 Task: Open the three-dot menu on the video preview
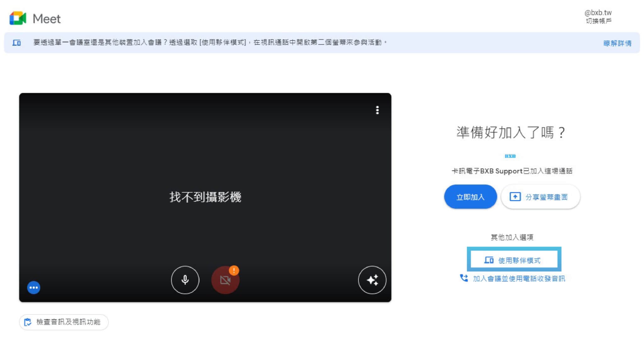pos(377,110)
